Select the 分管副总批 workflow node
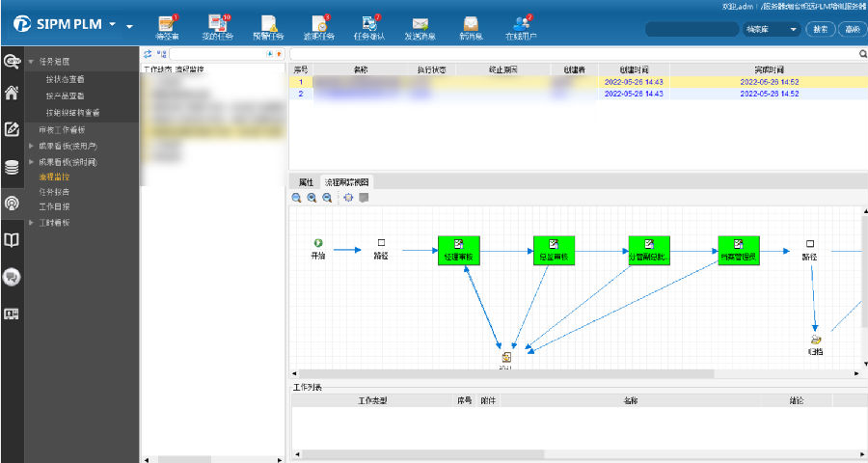 649,251
